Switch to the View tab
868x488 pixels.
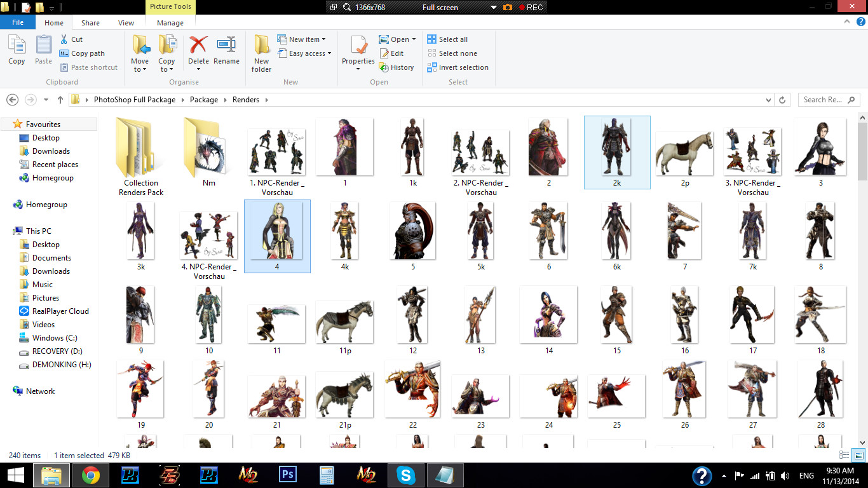coord(126,23)
